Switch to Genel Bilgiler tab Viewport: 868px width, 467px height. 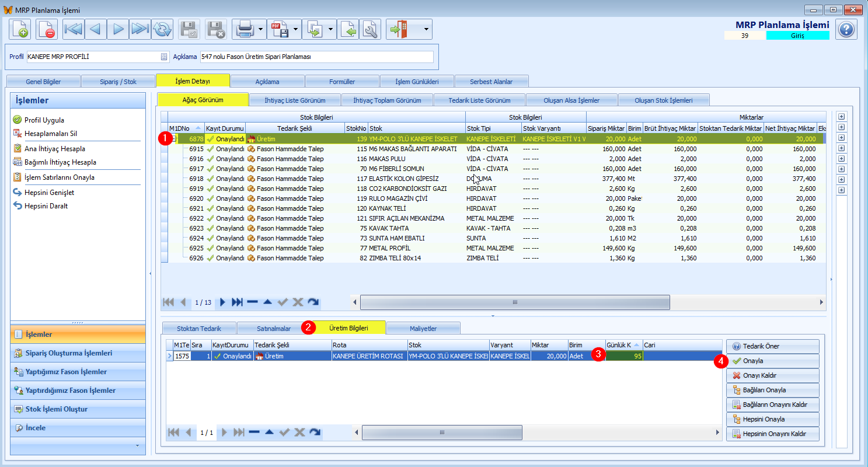pyautogui.click(x=43, y=81)
